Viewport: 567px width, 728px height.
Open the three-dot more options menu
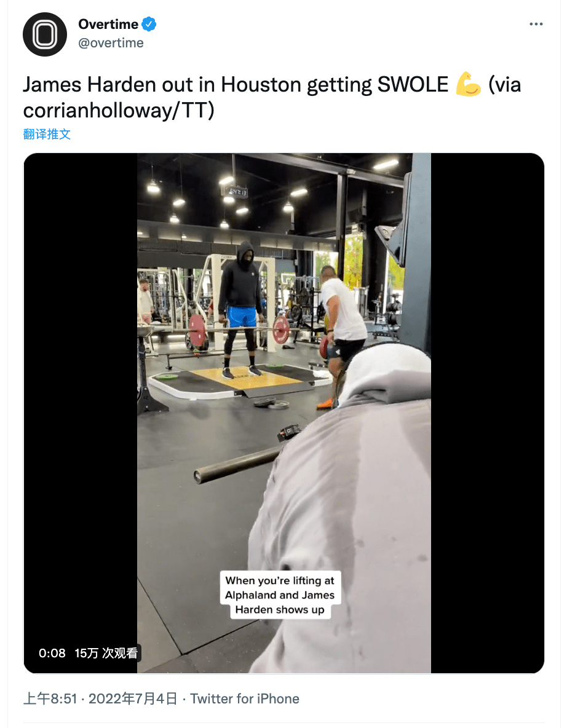[536, 24]
